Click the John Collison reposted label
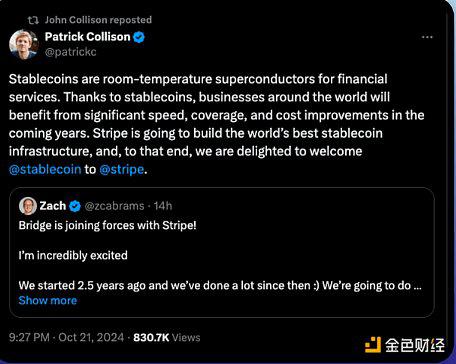The height and width of the screenshot is (364, 456). 98,20
